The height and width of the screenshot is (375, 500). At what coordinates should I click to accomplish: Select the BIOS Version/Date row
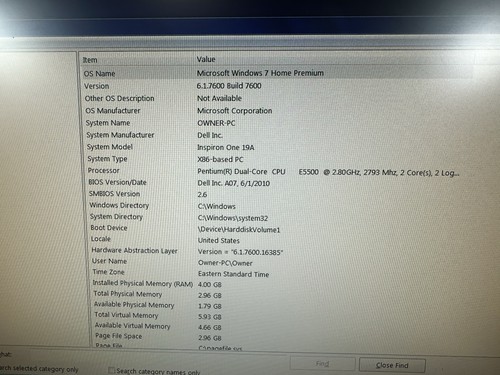(117, 182)
